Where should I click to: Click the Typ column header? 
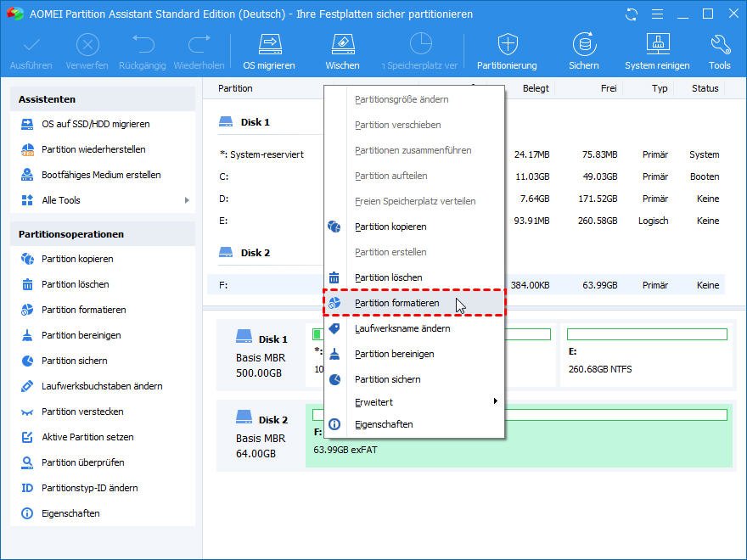[660, 88]
